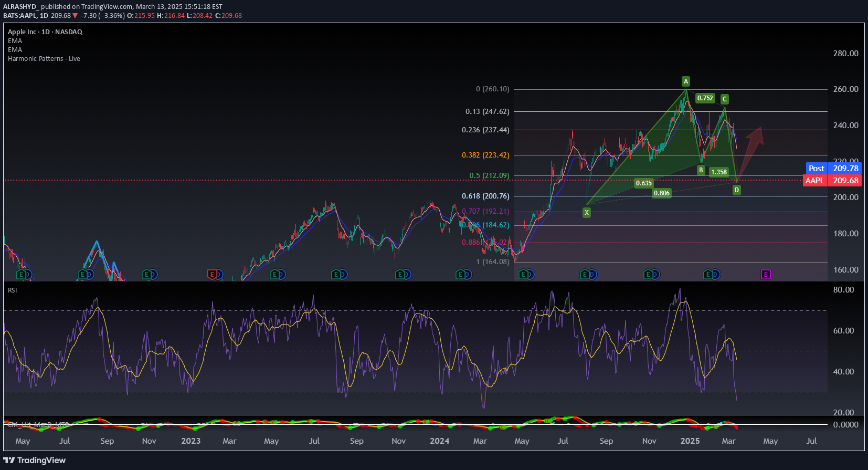Open the May 2024 green earnings marker

click(523, 274)
